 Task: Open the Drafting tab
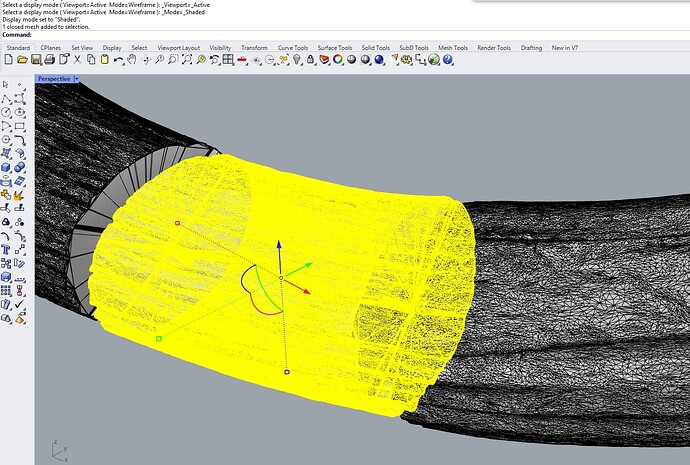tap(531, 48)
